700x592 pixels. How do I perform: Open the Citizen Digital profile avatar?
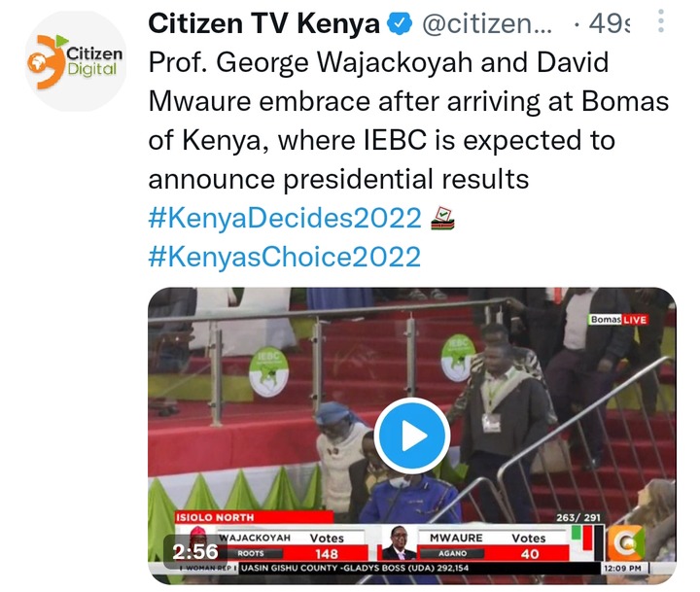coord(76,61)
